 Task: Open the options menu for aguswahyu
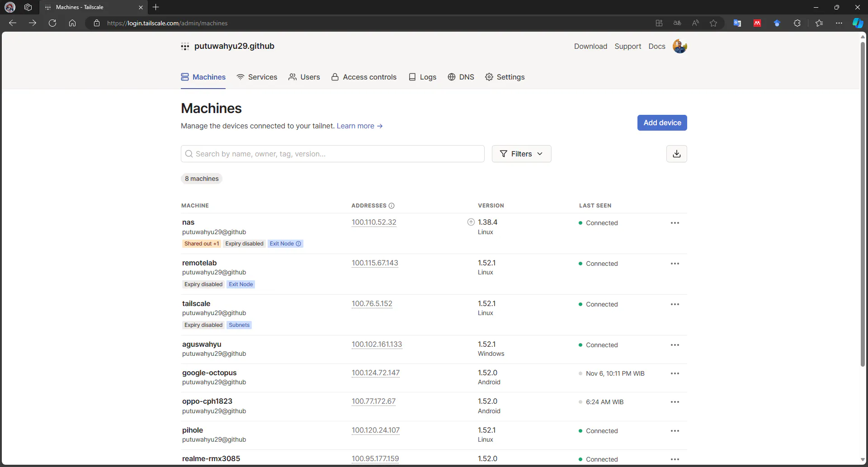(675, 345)
